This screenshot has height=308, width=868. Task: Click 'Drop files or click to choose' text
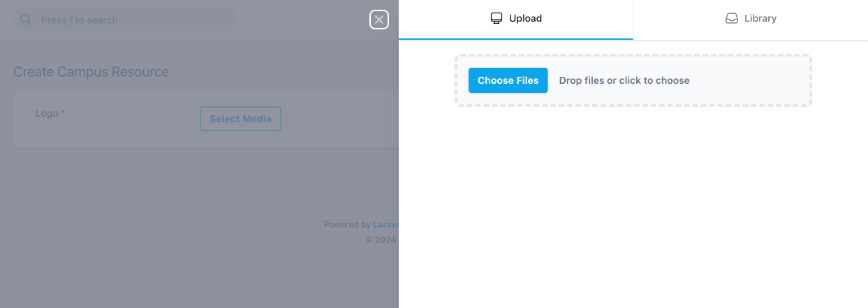click(x=624, y=80)
